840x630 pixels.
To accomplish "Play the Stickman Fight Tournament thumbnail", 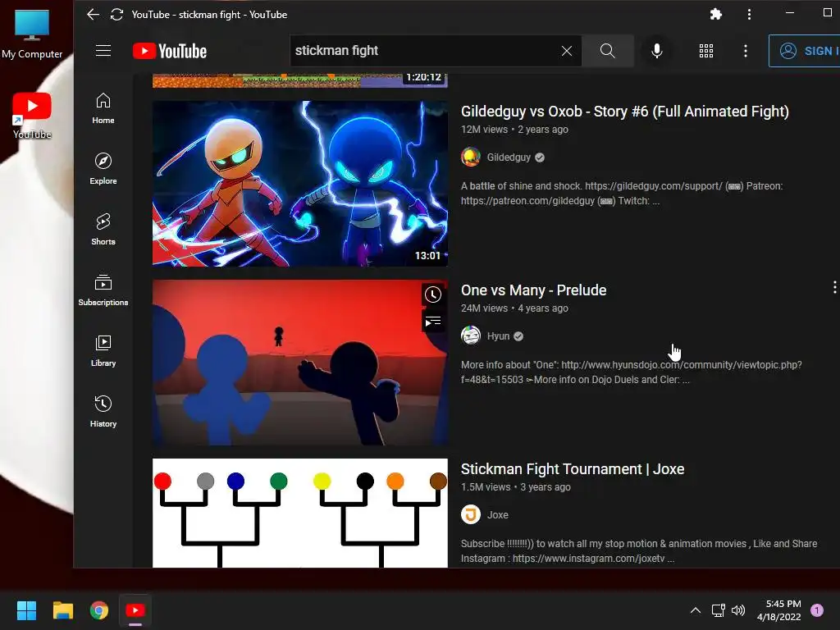I will [300, 514].
